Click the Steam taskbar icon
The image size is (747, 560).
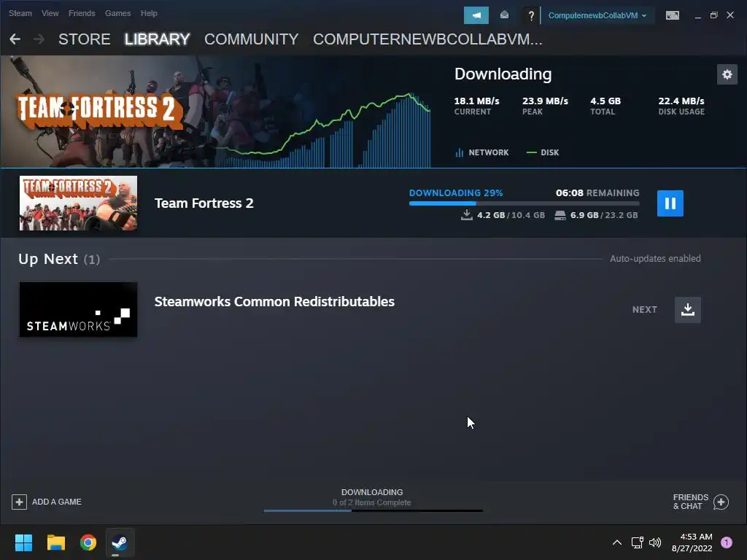(x=120, y=542)
